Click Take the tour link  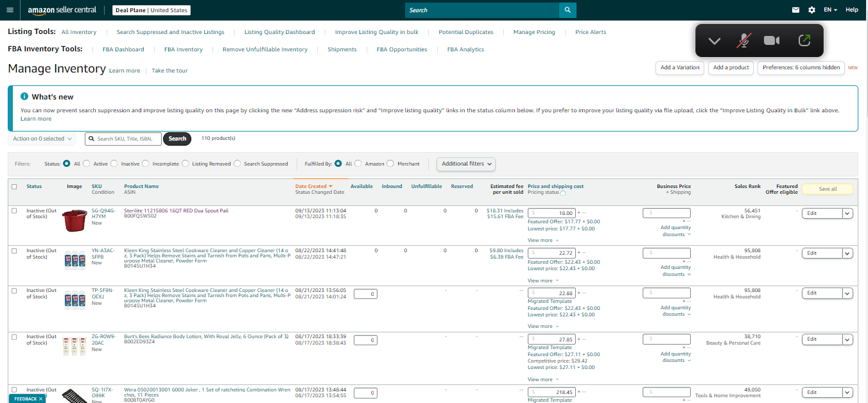pyautogui.click(x=169, y=71)
